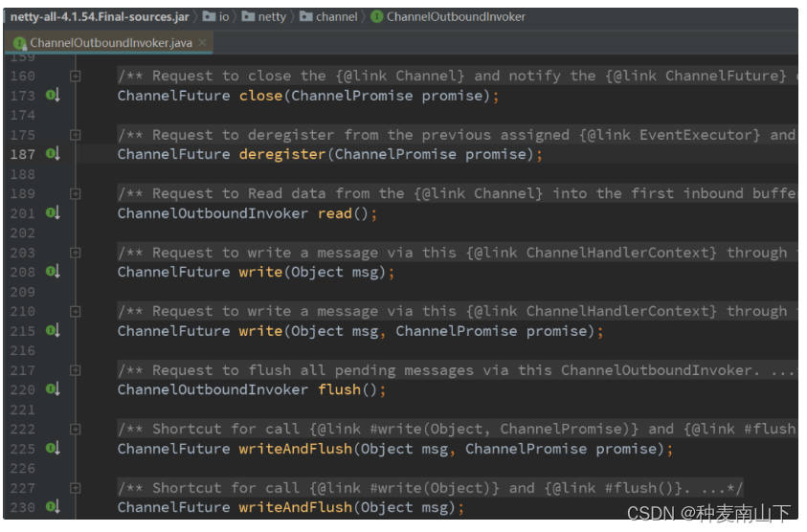Open the ChannelOutboundInvoker breadcrumb item
807x532 pixels.
pyautogui.click(x=456, y=17)
